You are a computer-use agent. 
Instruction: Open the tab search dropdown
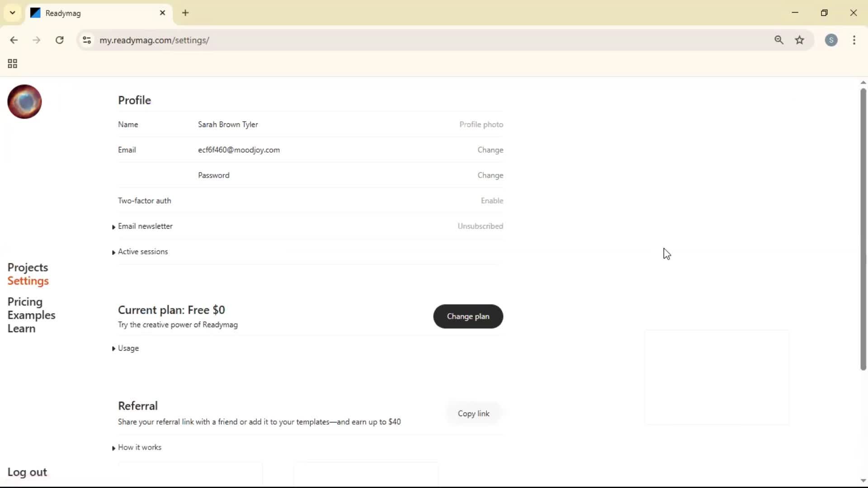click(12, 13)
